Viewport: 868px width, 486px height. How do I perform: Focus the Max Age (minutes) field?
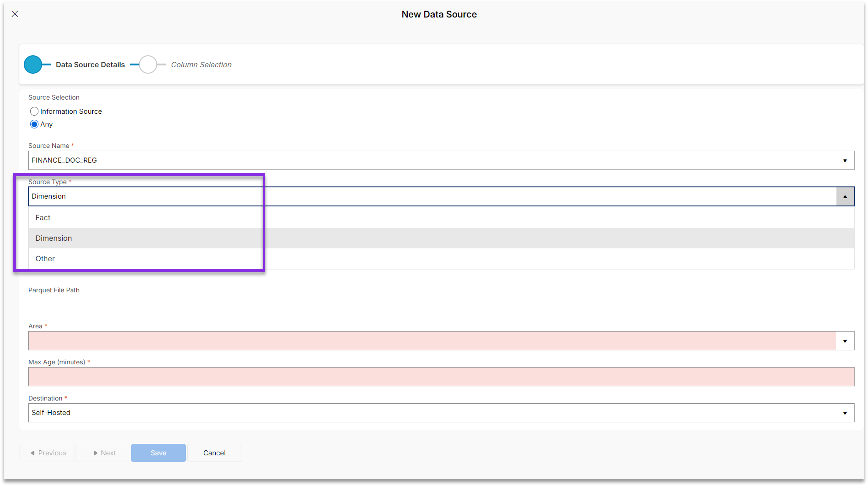[441, 377]
